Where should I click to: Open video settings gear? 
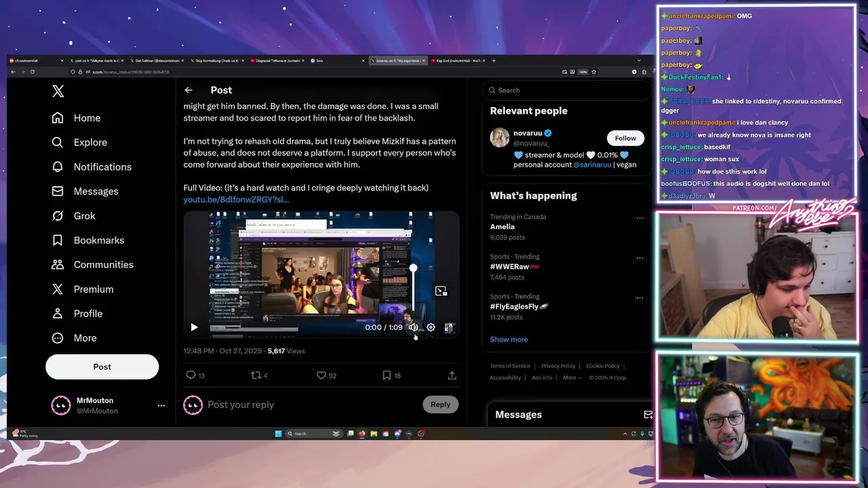431,327
